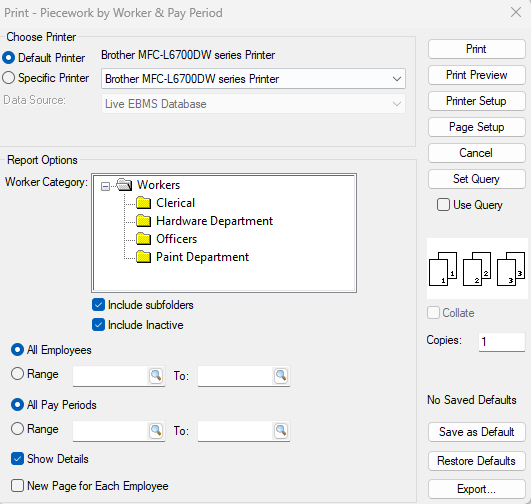Click the collate pages illustration
This screenshot has width=531, height=504.
tap(477, 269)
